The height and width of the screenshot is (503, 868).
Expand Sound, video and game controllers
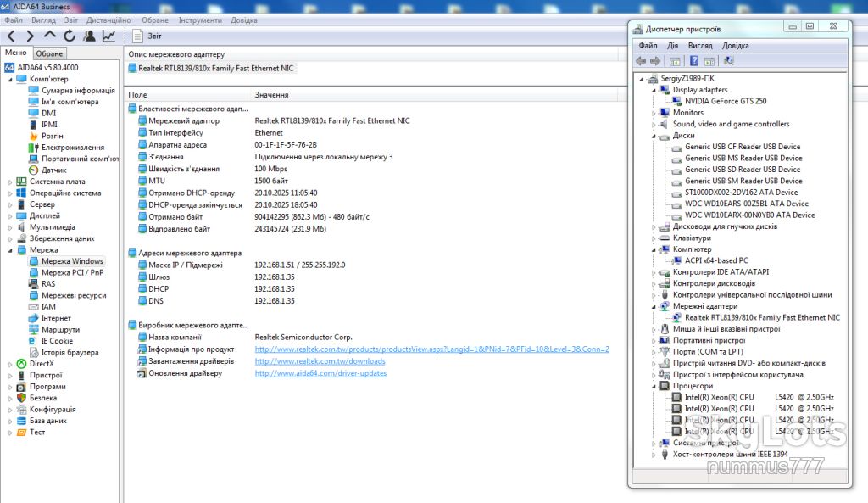654,124
